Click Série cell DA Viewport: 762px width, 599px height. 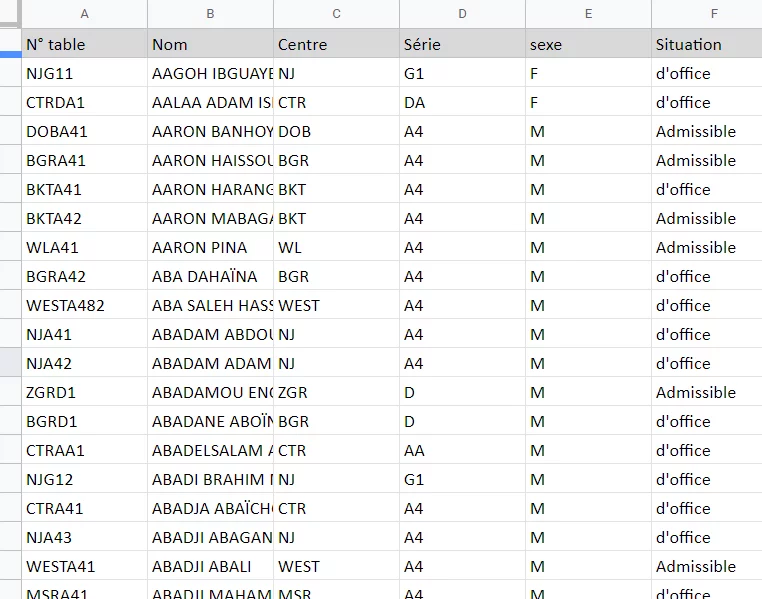(462, 102)
